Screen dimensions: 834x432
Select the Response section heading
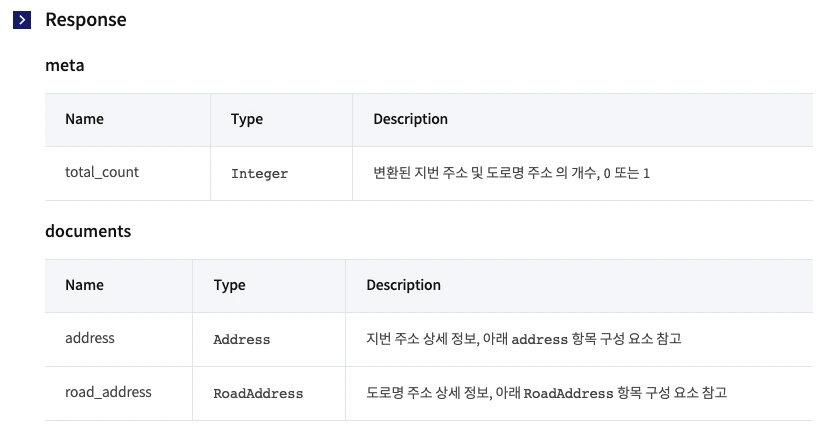86,20
